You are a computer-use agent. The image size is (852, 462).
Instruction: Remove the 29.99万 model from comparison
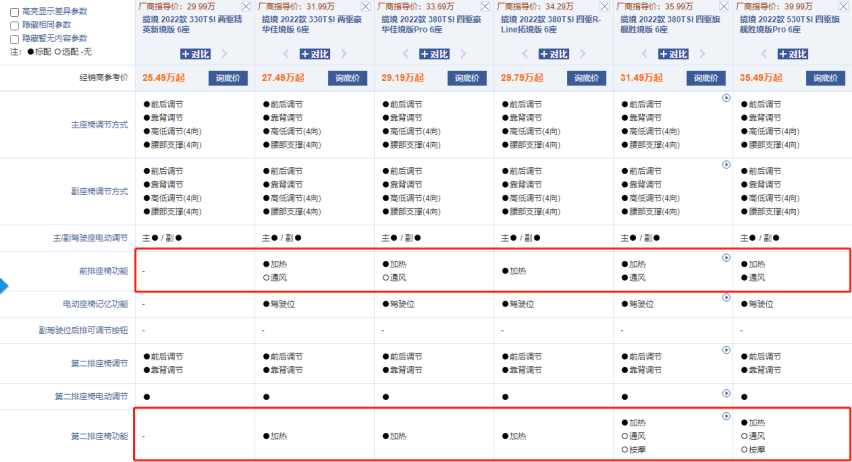[246, 7]
